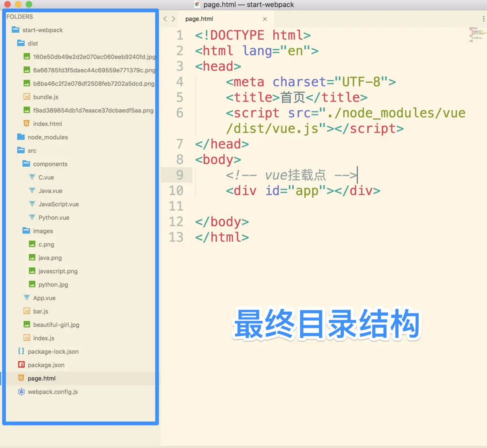Open python.jpg from images folder
The width and height of the screenshot is (487, 448).
pos(53,285)
